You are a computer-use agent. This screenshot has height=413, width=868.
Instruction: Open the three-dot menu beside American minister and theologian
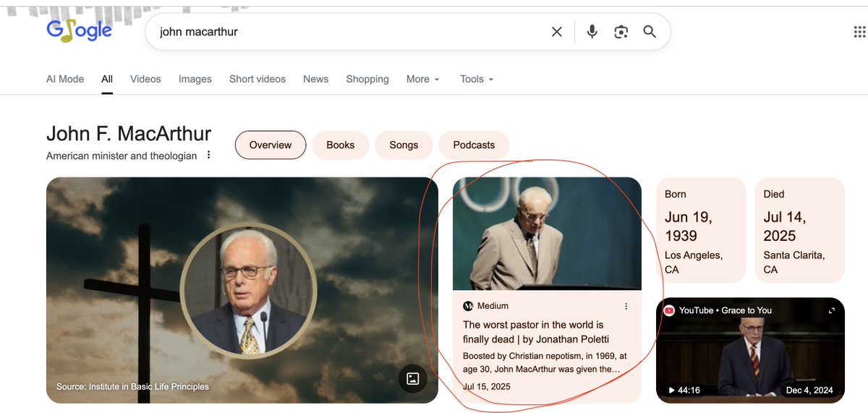[209, 156]
